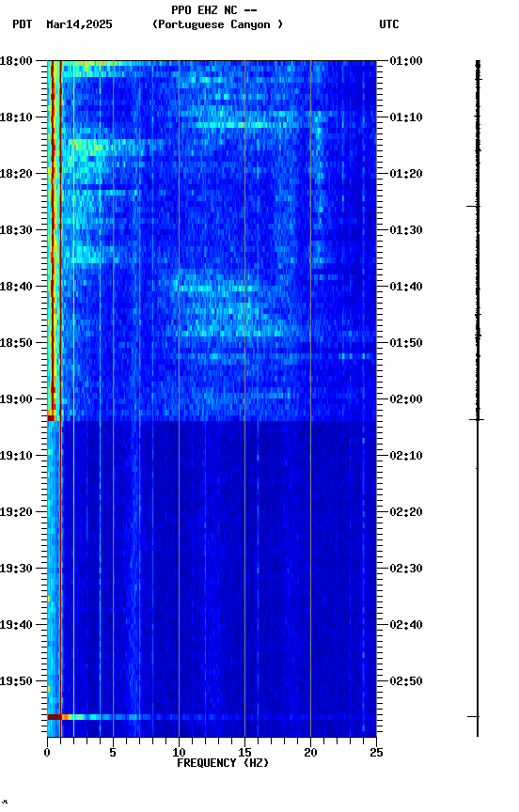Click the seismogram spike near 02:03 UTC
Image resolution: width=519 pixels, height=812 pixels.
(477, 419)
